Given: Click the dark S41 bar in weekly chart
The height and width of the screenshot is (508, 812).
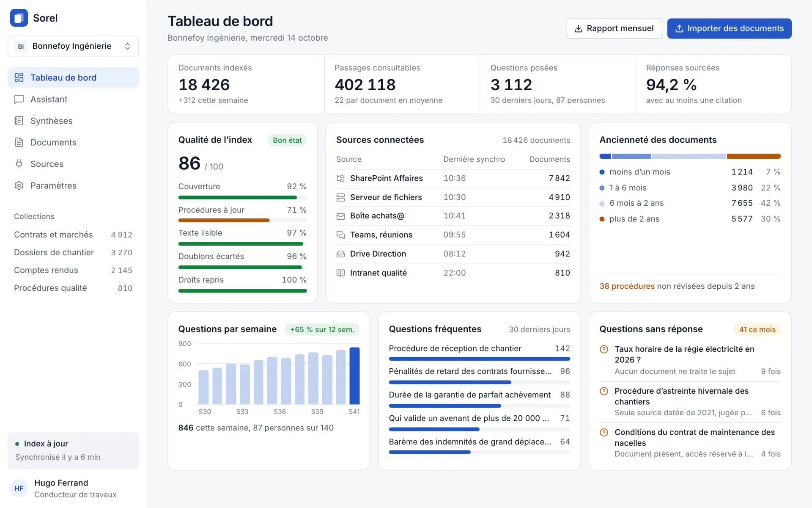Looking at the screenshot, I should 354,376.
